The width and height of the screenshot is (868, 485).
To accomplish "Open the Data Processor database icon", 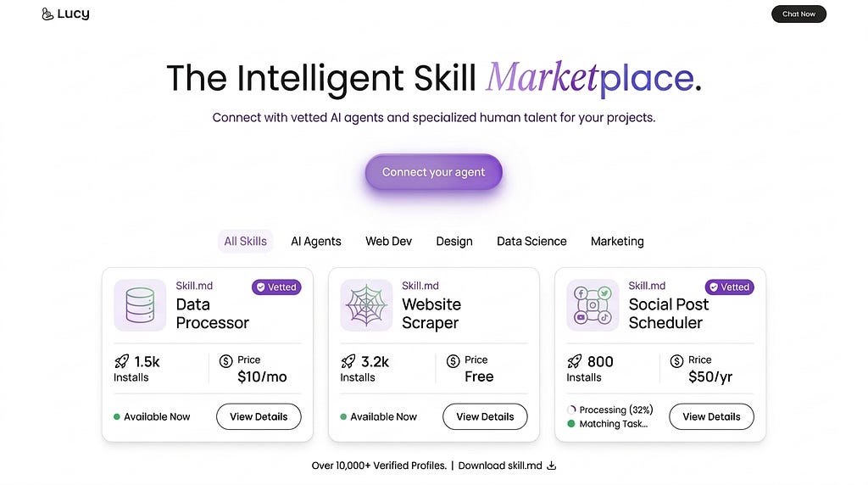I will click(x=140, y=305).
